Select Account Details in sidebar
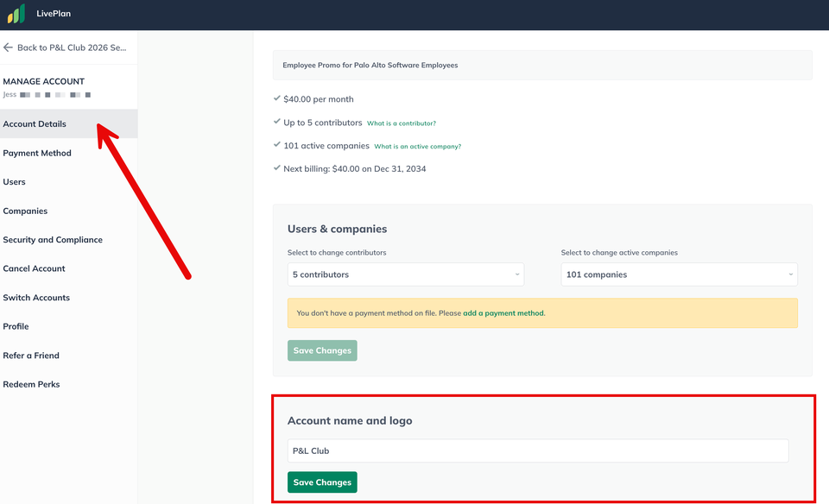The height and width of the screenshot is (504, 829). pos(69,123)
